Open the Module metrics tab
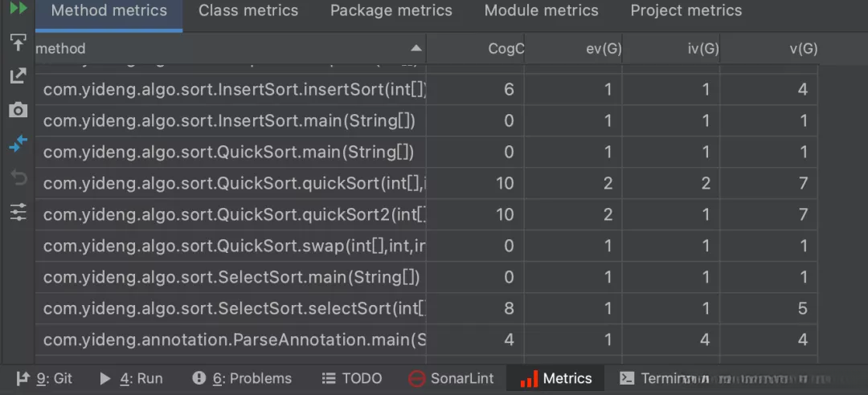This screenshot has height=395, width=868. 542,11
